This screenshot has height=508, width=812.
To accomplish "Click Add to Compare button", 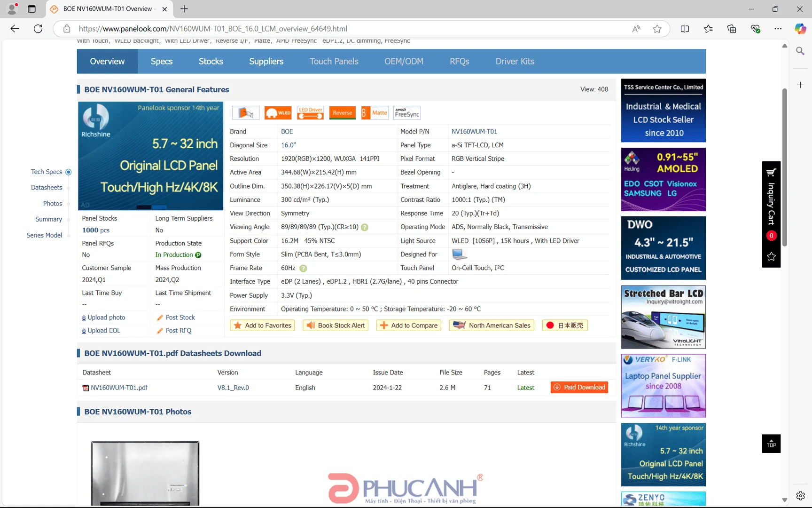I will pos(409,325).
